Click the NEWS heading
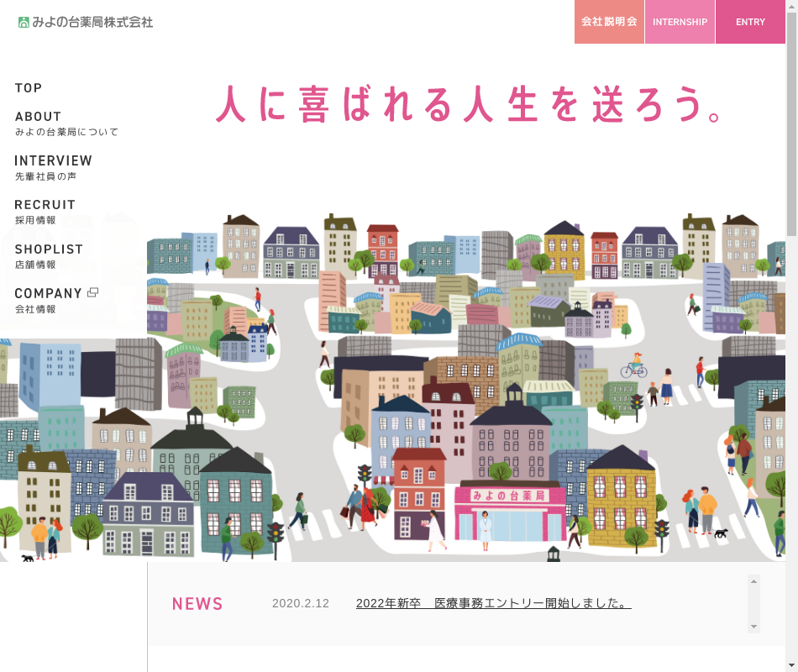Screen dimensions: 798x672 (x=197, y=604)
